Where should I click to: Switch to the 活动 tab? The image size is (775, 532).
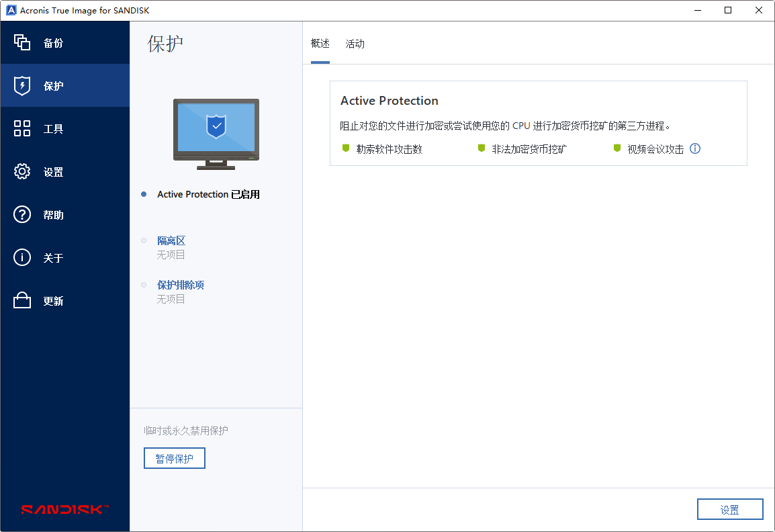pyautogui.click(x=355, y=44)
